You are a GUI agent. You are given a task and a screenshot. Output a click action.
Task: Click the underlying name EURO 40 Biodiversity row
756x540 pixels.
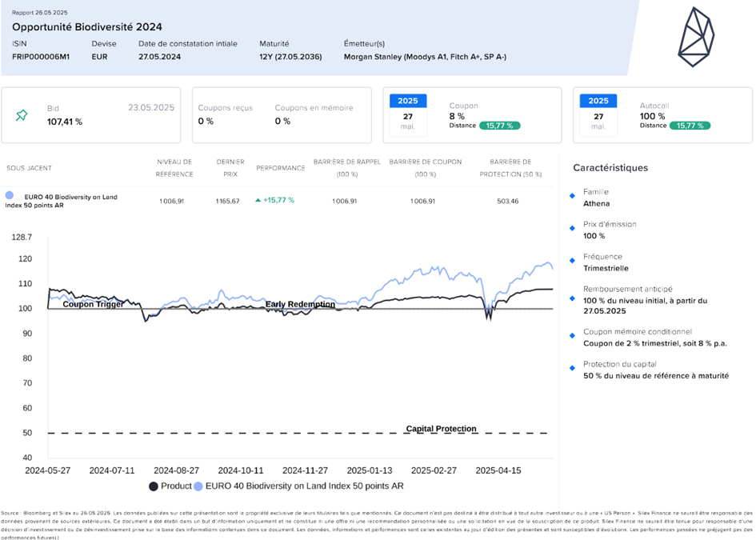tap(62, 201)
